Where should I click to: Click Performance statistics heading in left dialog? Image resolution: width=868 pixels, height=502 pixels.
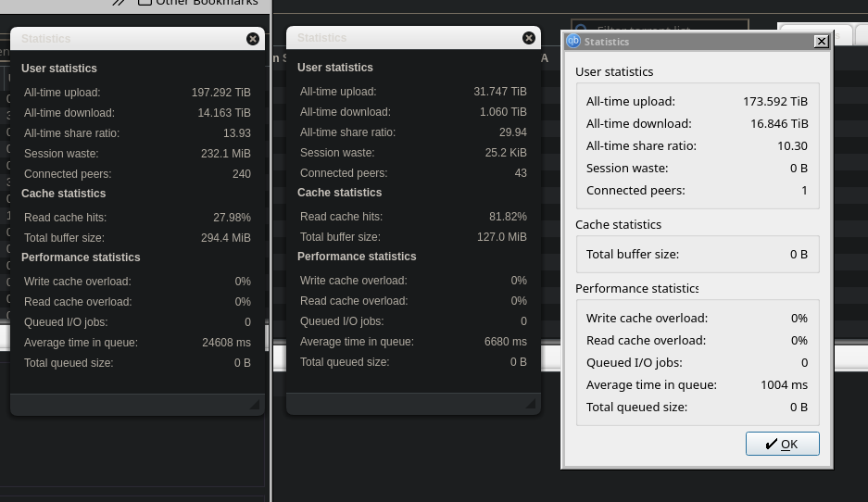pos(81,257)
